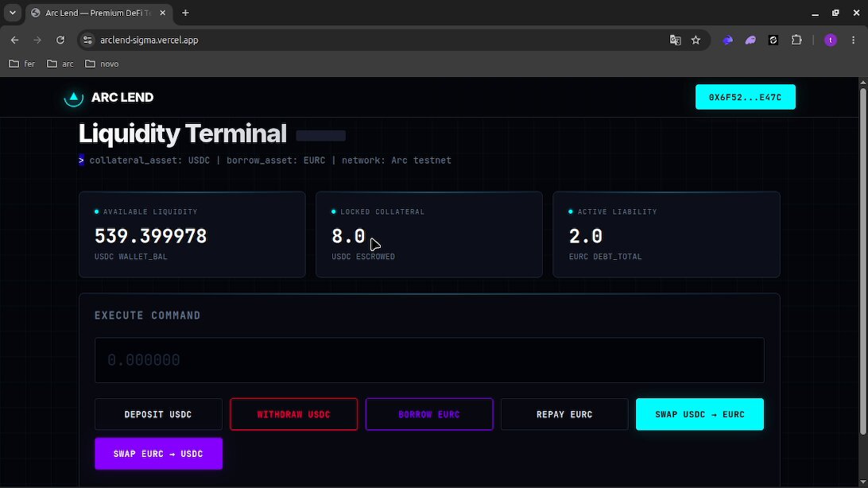This screenshot has height=488, width=868.
Task: Select the Arc Lend browser tab
Action: coord(99,13)
